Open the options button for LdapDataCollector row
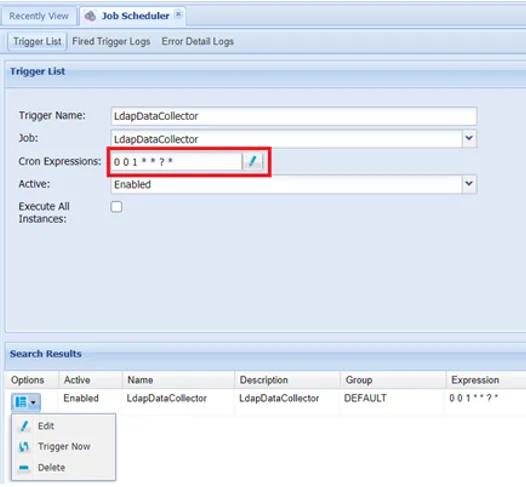526x487 pixels. coord(26,402)
